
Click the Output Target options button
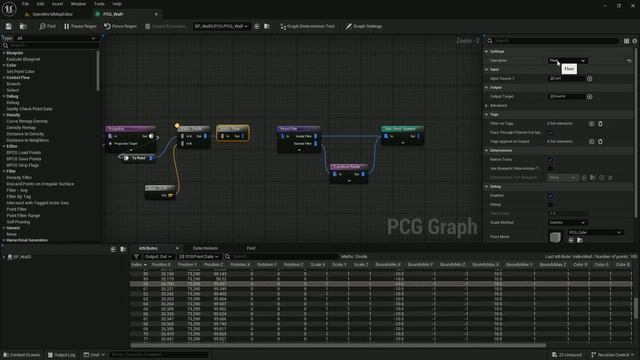(x=589, y=97)
